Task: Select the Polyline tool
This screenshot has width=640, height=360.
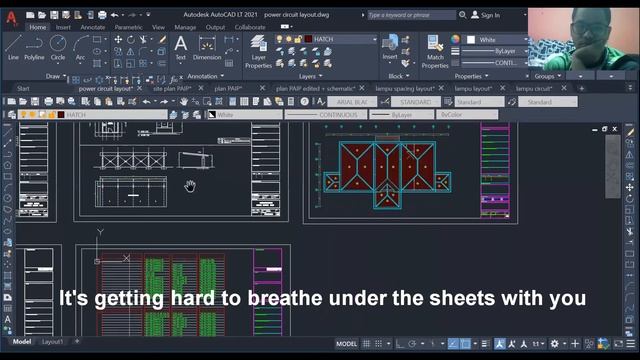Action: (34, 48)
